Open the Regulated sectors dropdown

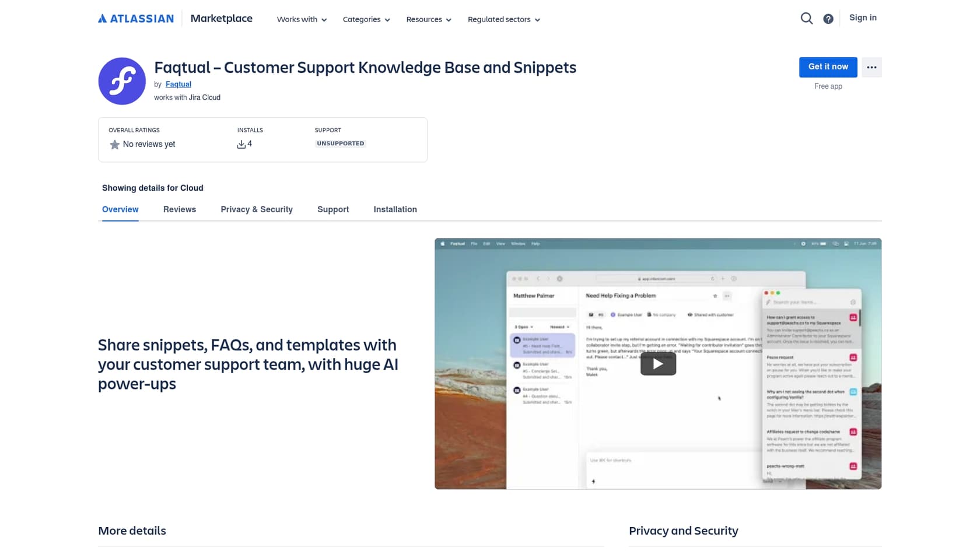[x=503, y=19]
